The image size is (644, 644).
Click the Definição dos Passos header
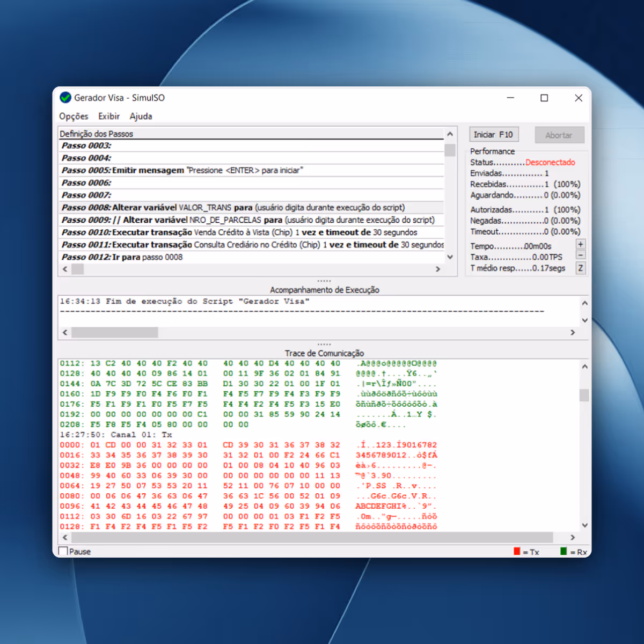click(x=251, y=134)
